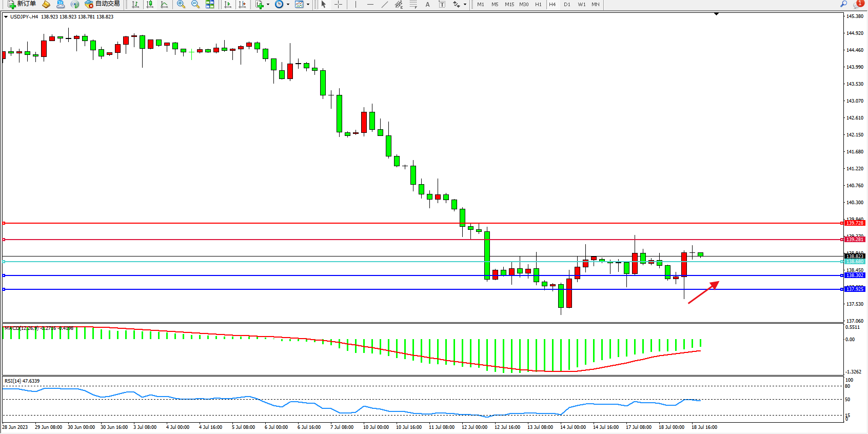Zoom out on the chart

coord(195,4)
